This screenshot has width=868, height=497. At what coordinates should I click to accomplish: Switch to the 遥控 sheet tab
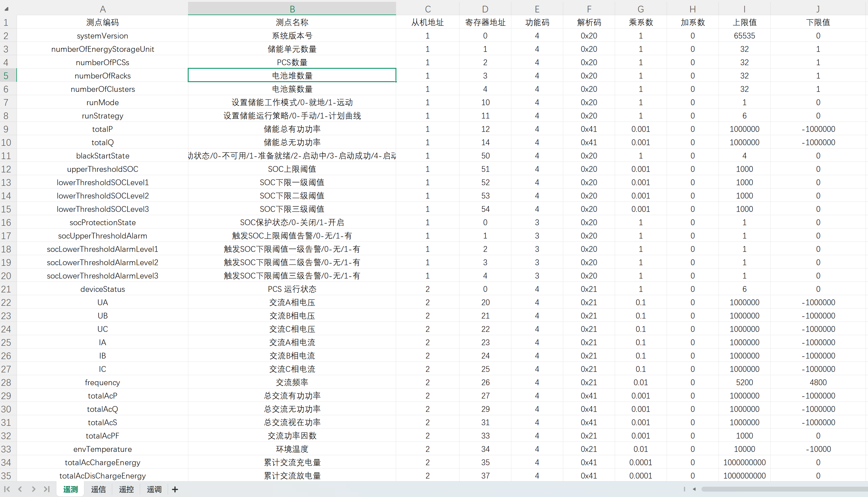(x=126, y=489)
